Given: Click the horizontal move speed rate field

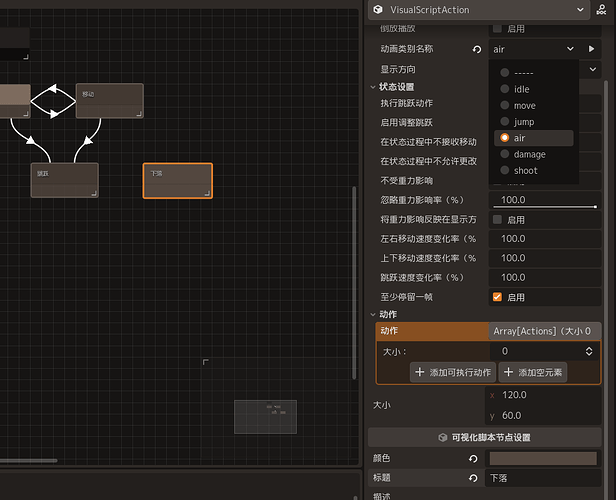Looking at the screenshot, I should click(545, 239).
